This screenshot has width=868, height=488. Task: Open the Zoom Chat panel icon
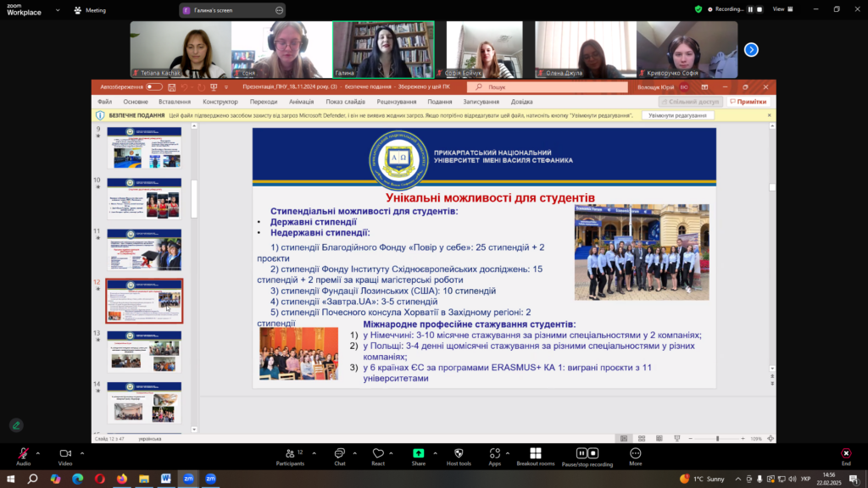click(x=339, y=453)
